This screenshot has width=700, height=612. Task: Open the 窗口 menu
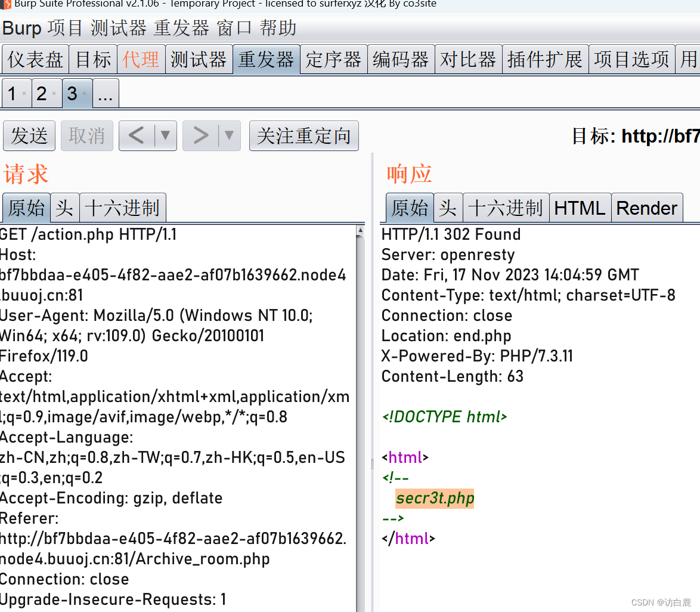[x=234, y=28]
